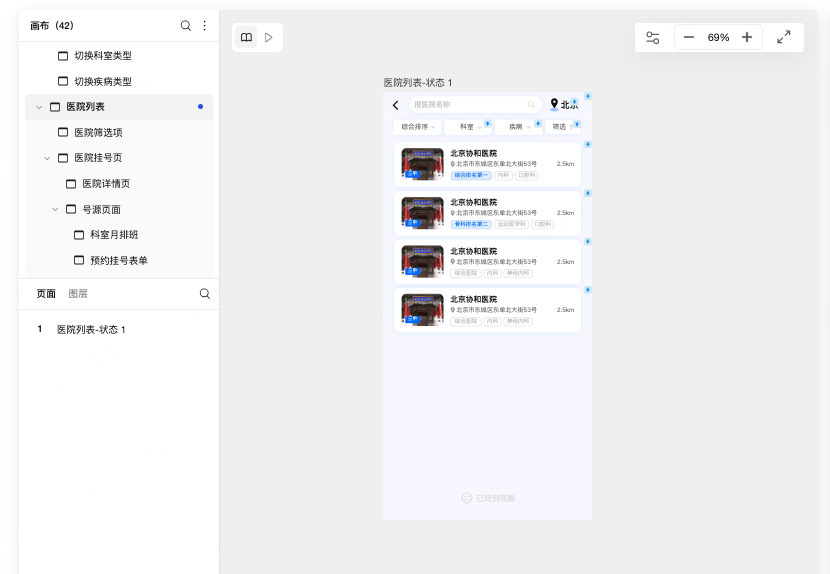The width and height of the screenshot is (830, 574).
Task: Click the third hospital card's thumbnail
Action: [422, 261]
